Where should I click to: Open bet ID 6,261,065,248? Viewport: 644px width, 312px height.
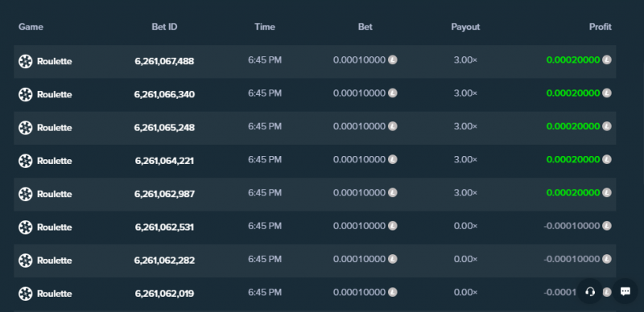164,128
